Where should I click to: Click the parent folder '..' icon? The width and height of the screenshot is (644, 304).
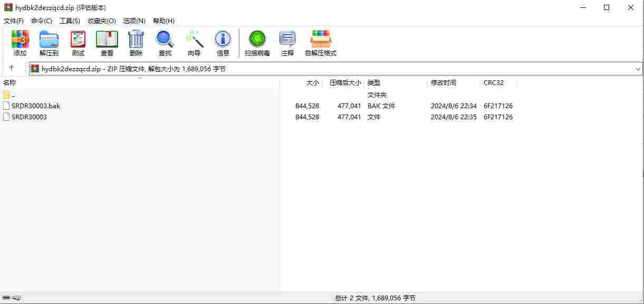point(6,94)
